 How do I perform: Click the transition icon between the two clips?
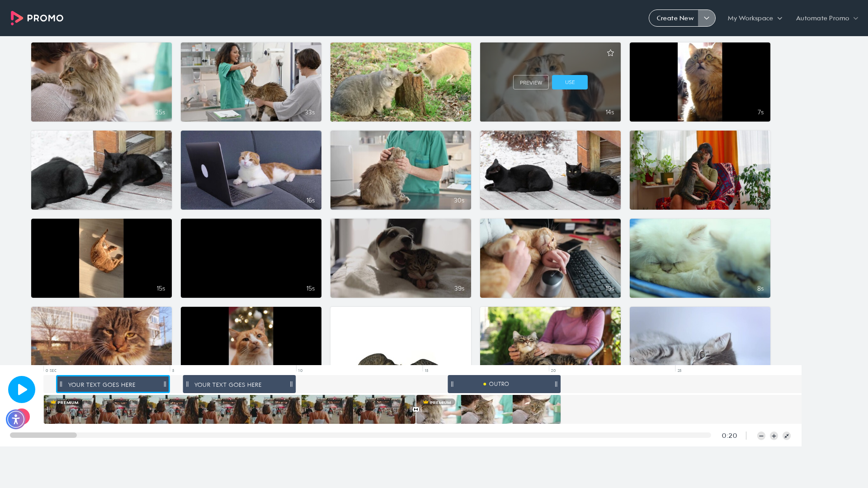click(x=416, y=409)
